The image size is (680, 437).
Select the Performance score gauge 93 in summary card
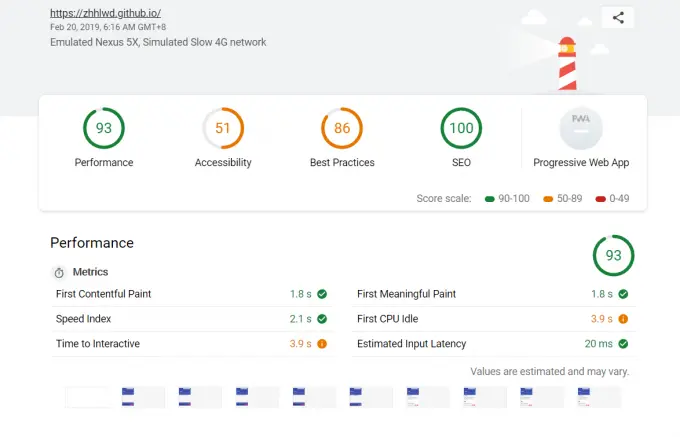(104, 128)
